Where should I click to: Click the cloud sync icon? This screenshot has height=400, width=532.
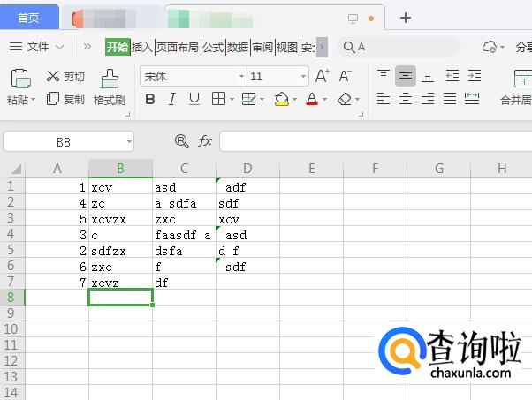490,47
